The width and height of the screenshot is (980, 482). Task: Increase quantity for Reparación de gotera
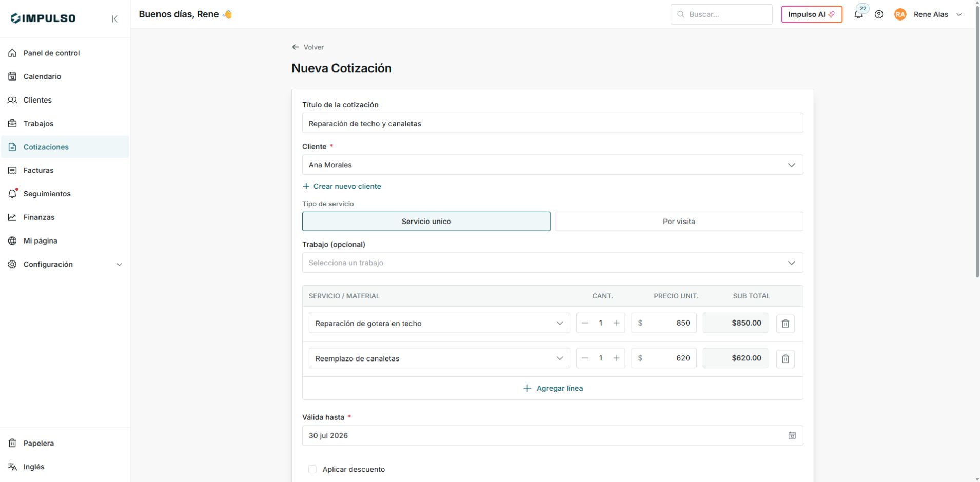coord(617,323)
